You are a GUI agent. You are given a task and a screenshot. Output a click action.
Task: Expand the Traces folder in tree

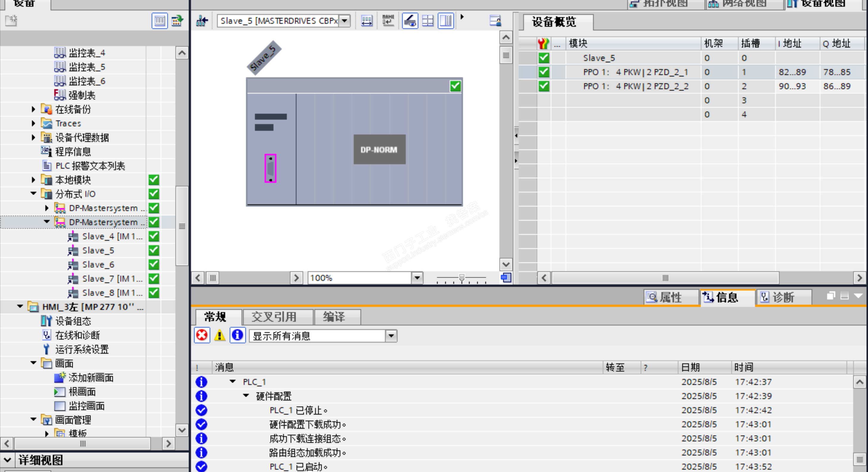(33, 123)
